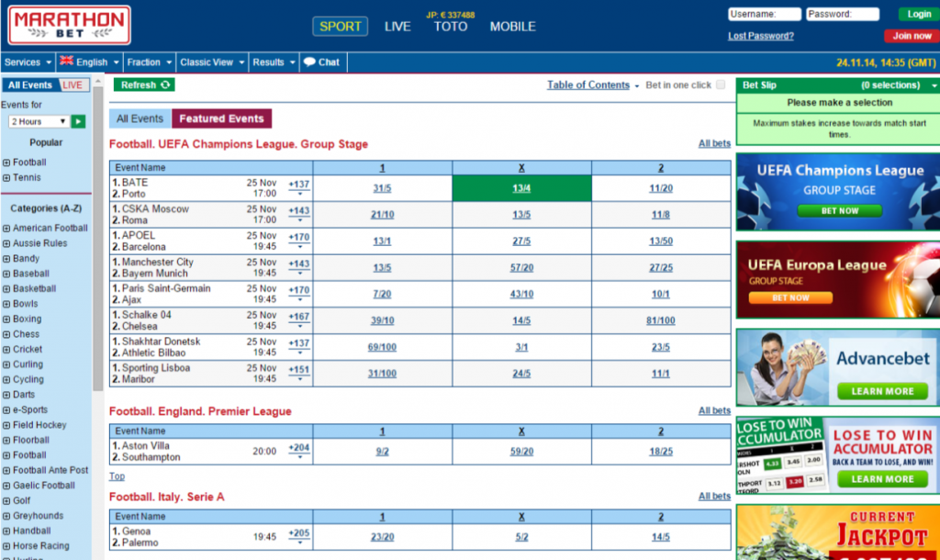The height and width of the screenshot is (560, 940).
Task: Open All bets for Champions League
Action: pos(714,143)
